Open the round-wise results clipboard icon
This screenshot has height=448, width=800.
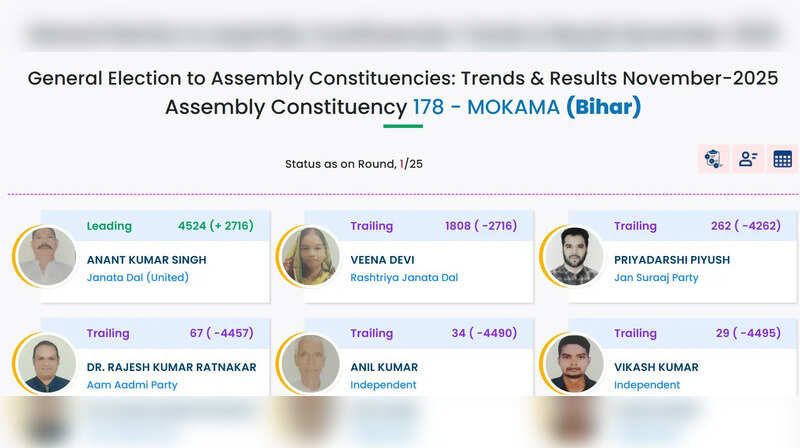pos(713,159)
